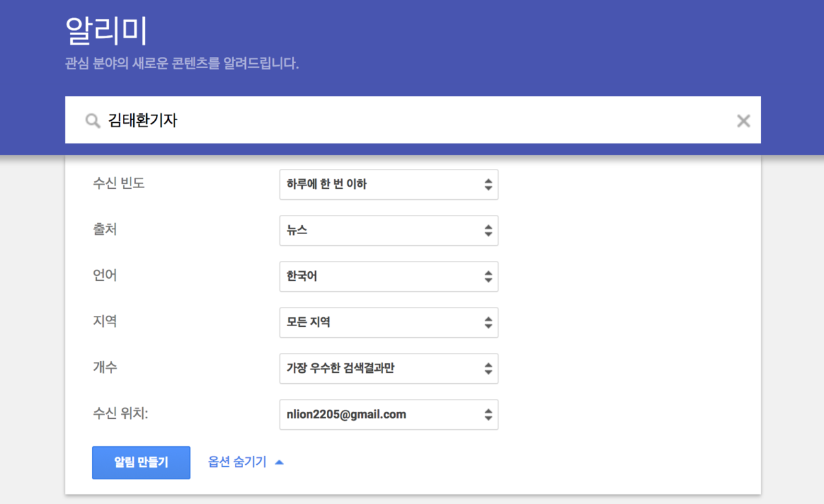The height and width of the screenshot is (504, 824).
Task: Click the up-down arrows of the 지역 selector
Action: [488, 323]
